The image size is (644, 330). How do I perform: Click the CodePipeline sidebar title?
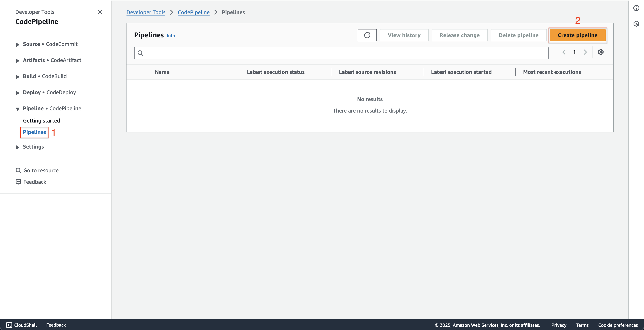[x=37, y=21]
